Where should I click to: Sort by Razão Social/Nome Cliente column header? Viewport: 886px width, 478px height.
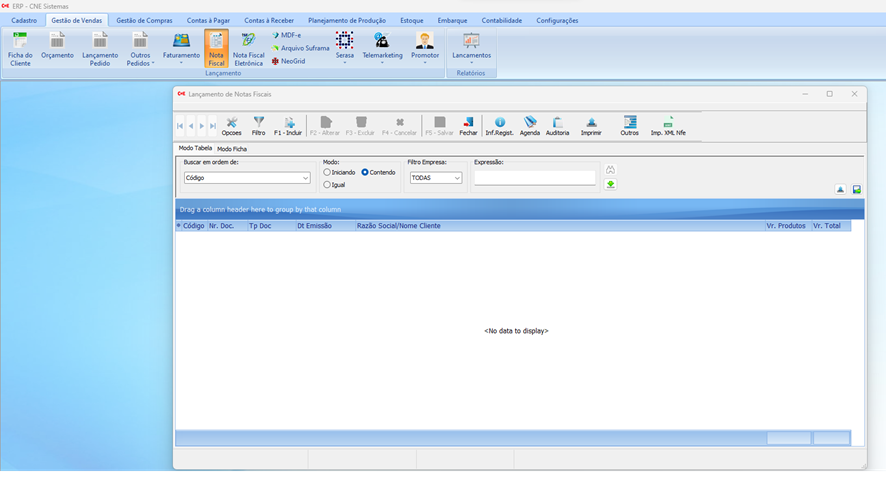coord(399,226)
